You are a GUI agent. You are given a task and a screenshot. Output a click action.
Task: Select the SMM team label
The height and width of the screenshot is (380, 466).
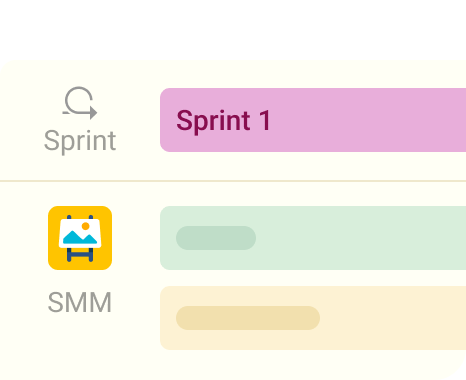[x=80, y=302]
